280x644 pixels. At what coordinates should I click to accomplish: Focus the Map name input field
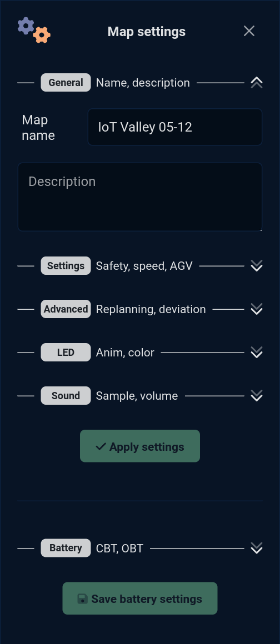pos(175,127)
